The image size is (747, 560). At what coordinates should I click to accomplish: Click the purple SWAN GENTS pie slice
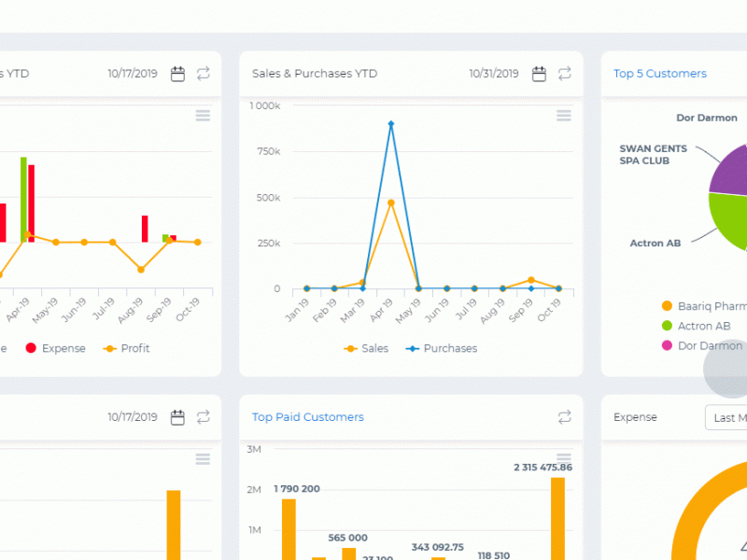tap(733, 174)
